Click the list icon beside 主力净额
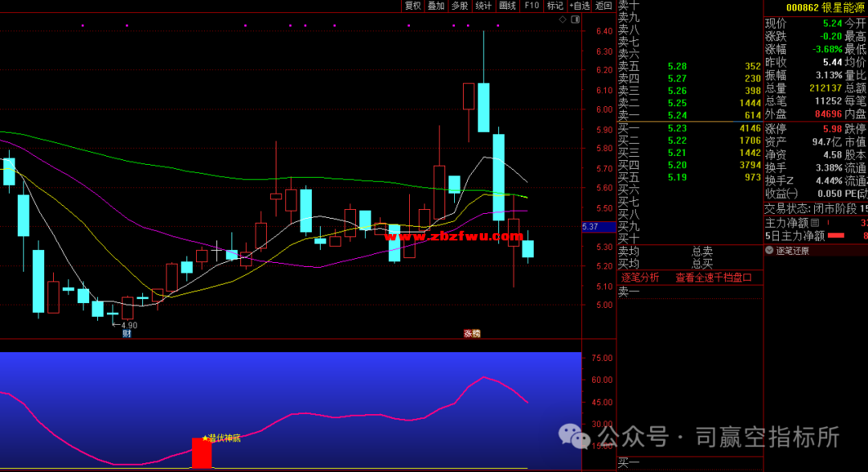Viewport: 868px width, 472px height. [815, 223]
